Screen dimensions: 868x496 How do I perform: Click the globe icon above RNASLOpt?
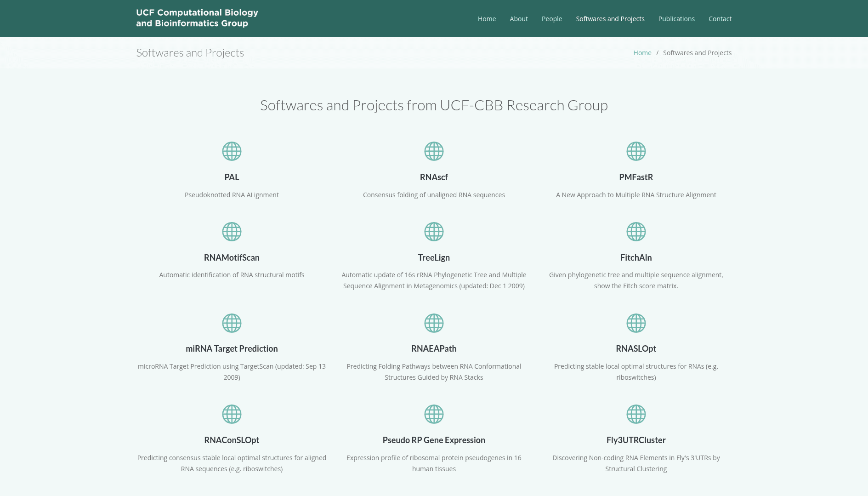(x=636, y=323)
